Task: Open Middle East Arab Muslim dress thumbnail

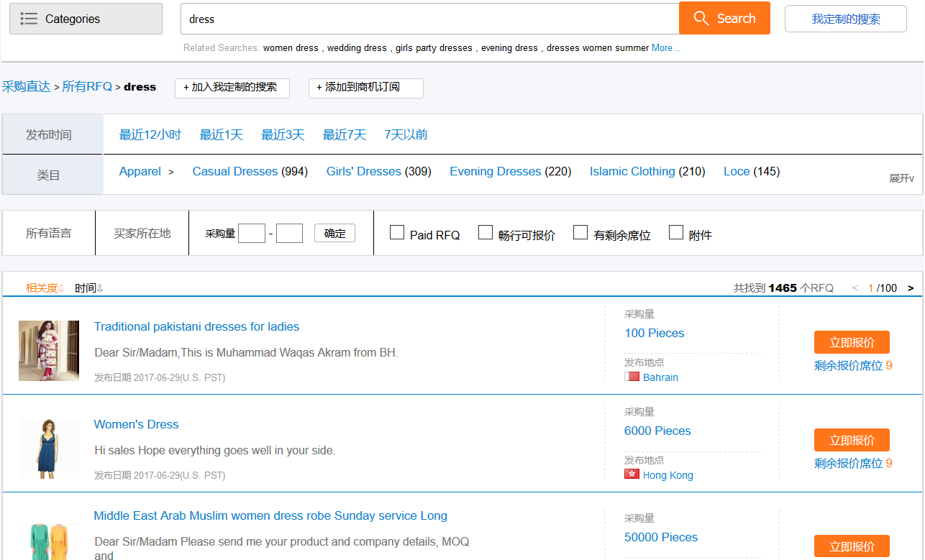Action: 49,542
